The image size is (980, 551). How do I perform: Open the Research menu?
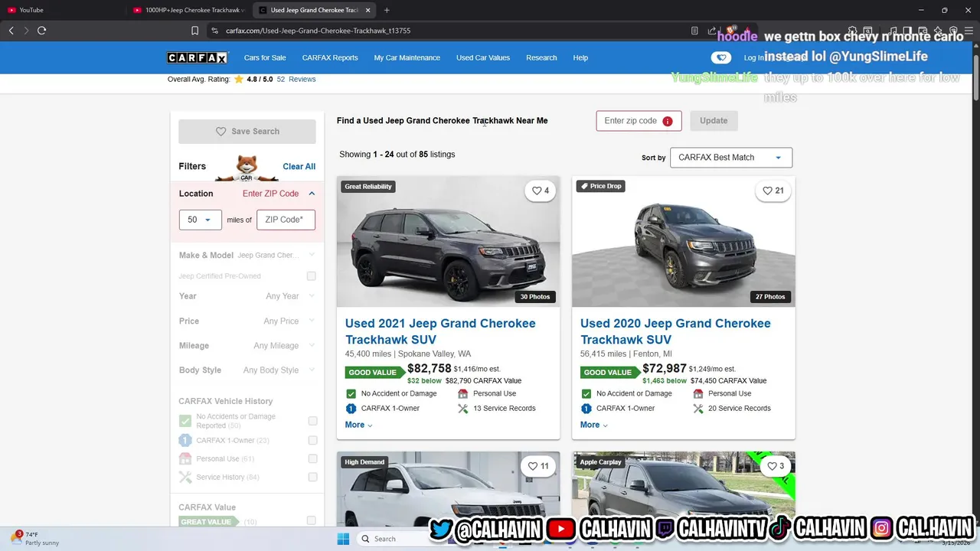click(541, 57)
